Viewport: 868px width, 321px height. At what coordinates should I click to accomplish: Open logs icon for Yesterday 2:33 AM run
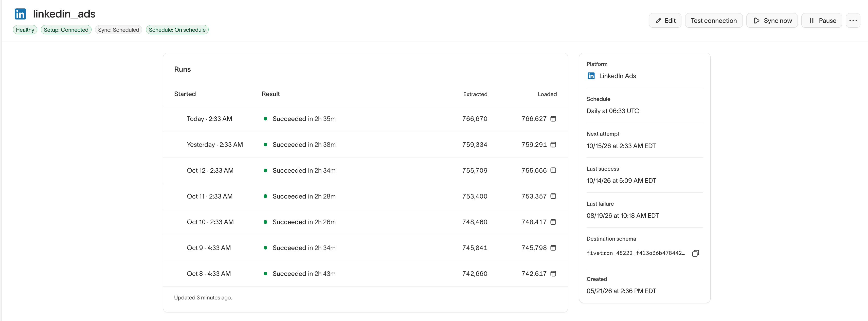click(553, 145)
